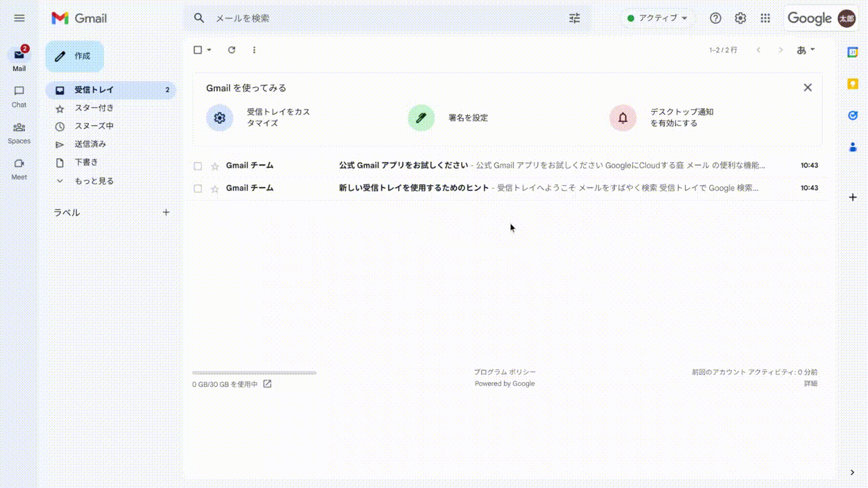This screenshot has height=488, width=868.
Task: Click the ラベル section heading
Action: pos(67,213)
